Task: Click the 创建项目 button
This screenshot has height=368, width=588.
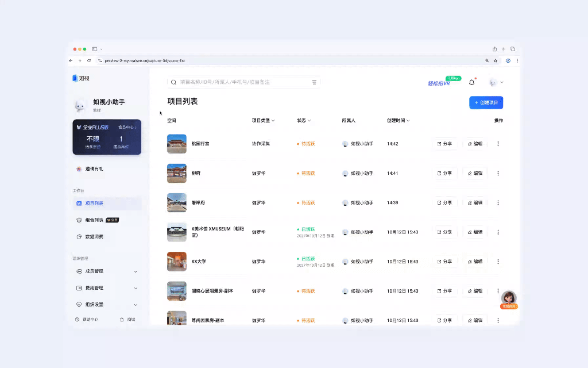Action: [x=486, y=102]
